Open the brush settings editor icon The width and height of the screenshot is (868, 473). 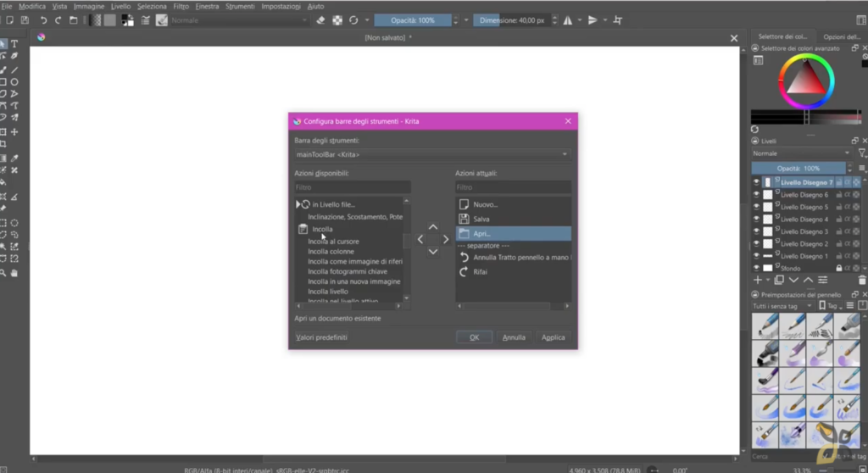pos(145,20)
